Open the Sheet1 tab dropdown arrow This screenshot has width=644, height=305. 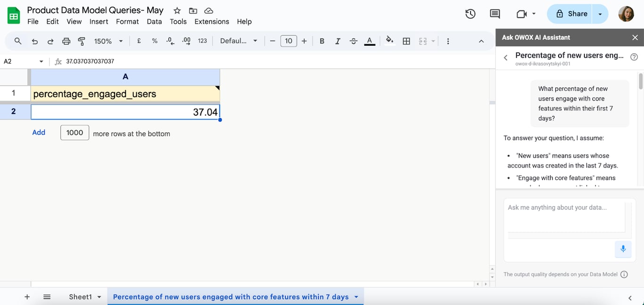[99, 297]
